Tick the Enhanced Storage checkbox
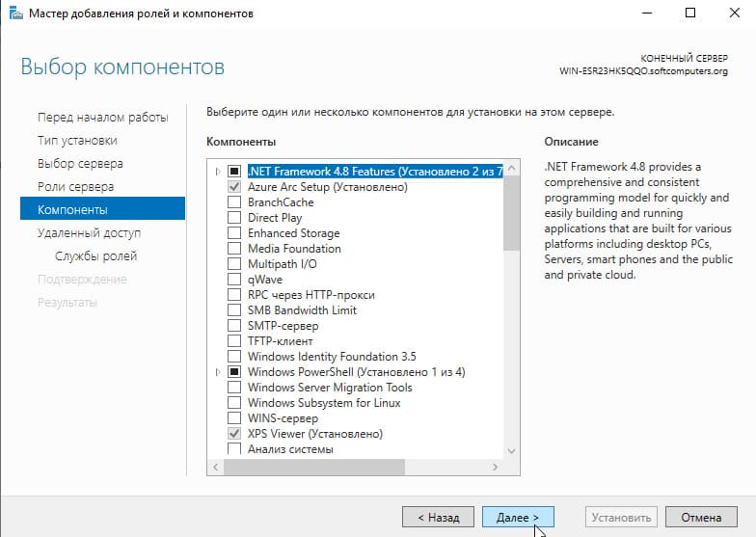 [234, 233]
